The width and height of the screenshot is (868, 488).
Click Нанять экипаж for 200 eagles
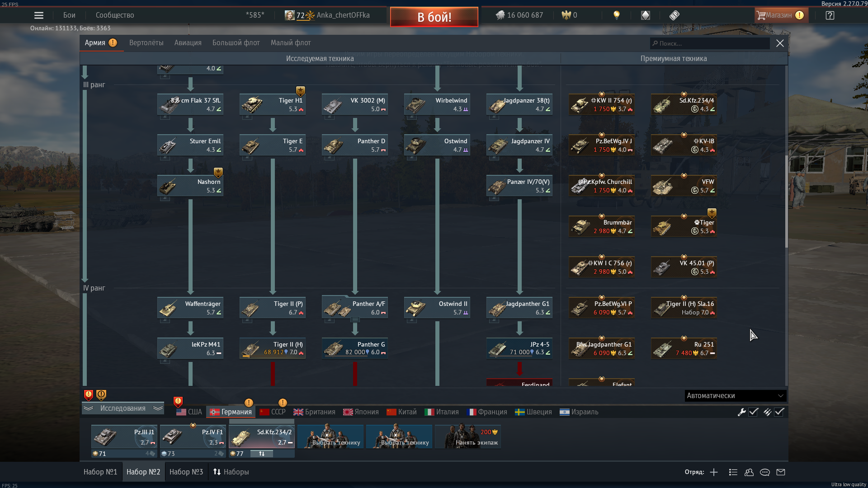click(x=468, y=436)
